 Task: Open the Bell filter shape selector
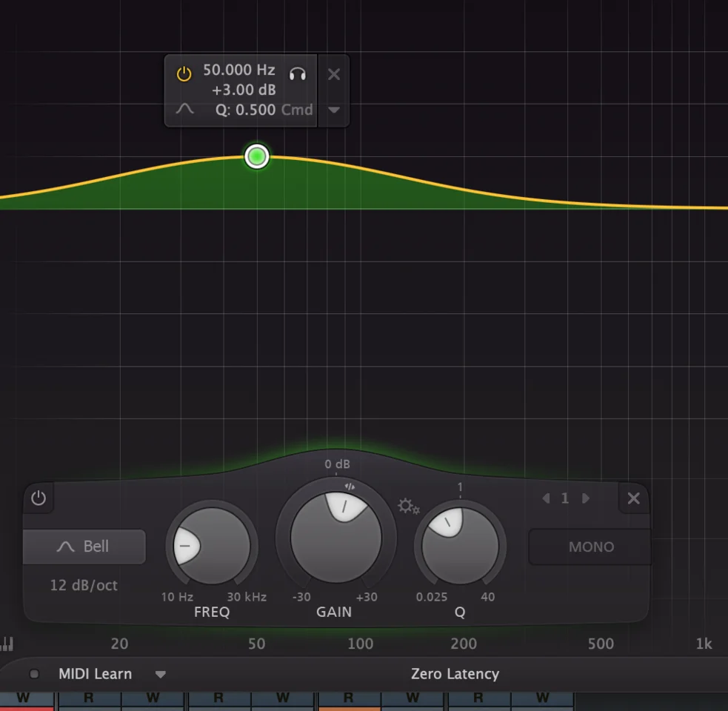click(x=84, y=547)
